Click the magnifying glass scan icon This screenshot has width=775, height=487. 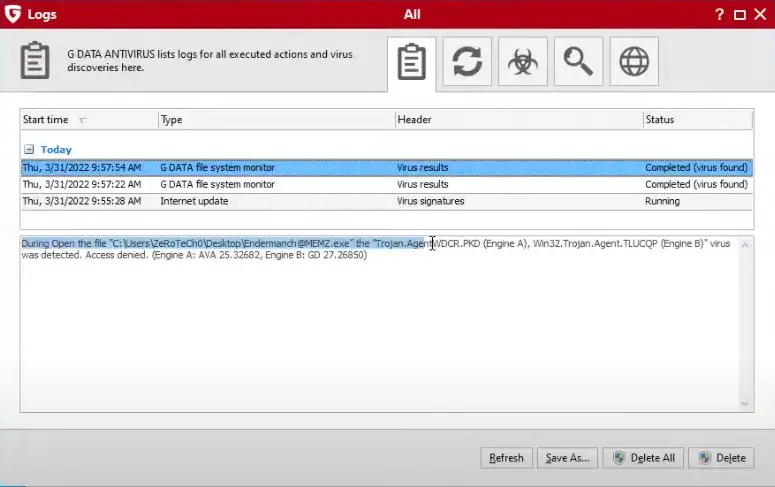(578, 62)
